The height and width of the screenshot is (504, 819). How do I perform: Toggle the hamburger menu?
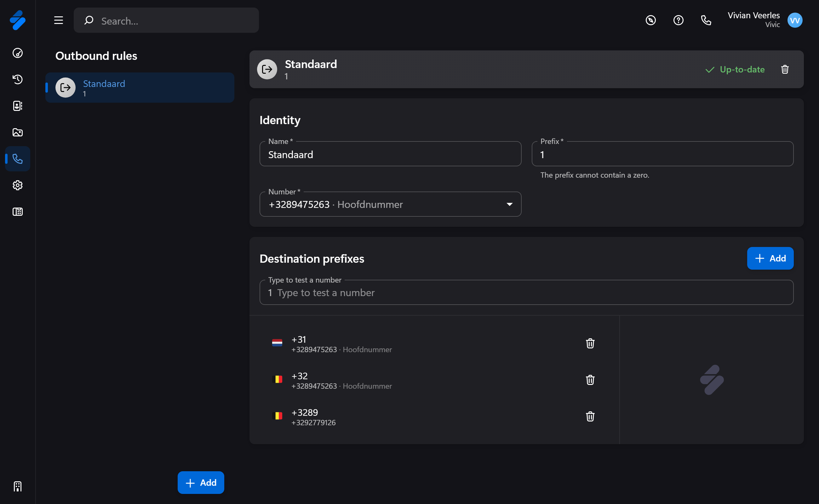[59, 20]
